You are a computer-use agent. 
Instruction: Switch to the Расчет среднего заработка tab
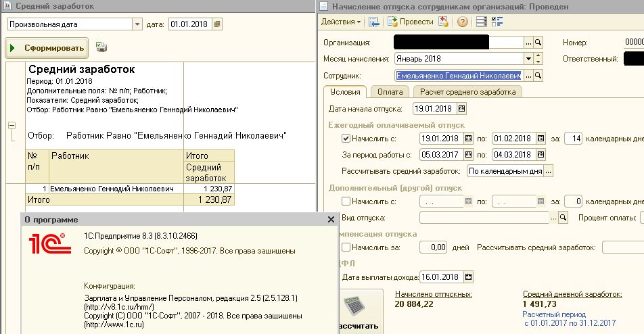(468, 92)
